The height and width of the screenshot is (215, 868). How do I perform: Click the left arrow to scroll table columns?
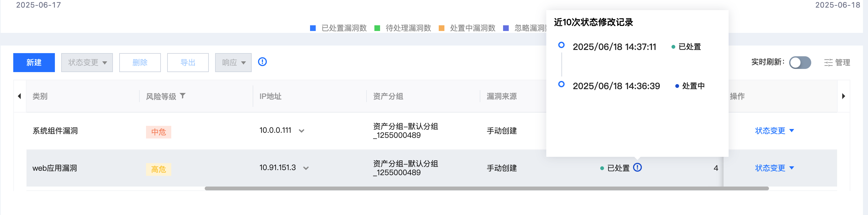[20, 96]
